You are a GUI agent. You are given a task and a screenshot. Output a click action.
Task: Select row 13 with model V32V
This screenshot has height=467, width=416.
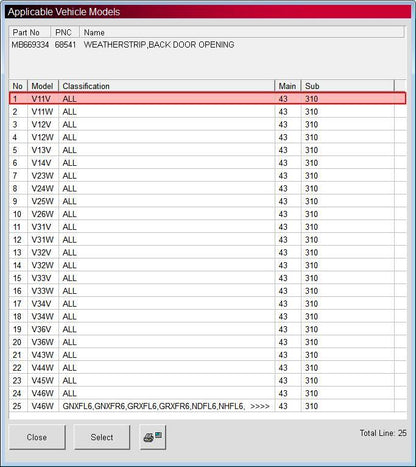[207, 252]
